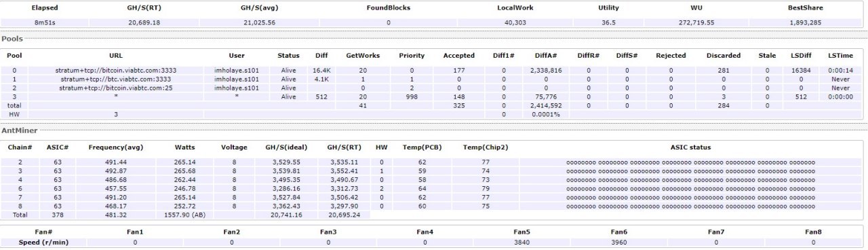868x250 pixels.
Task: Click pool 1 Diff value 4.1K
Action: coord(321,79)
